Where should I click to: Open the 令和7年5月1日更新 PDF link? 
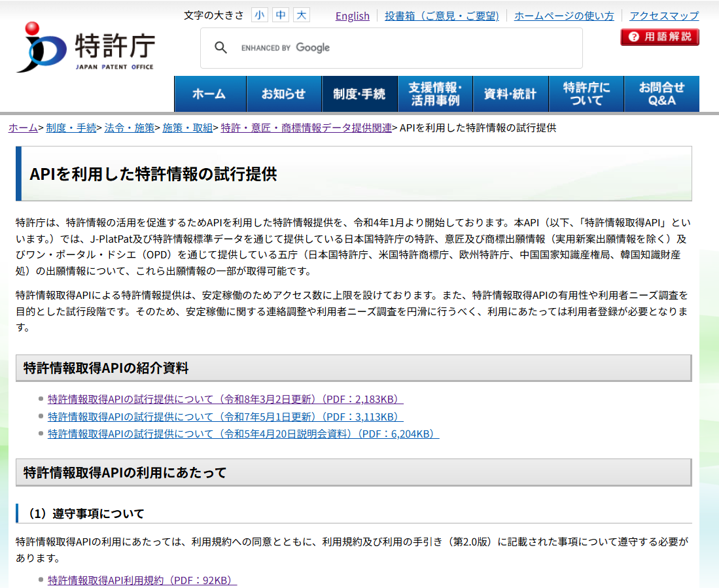point(226,417)
